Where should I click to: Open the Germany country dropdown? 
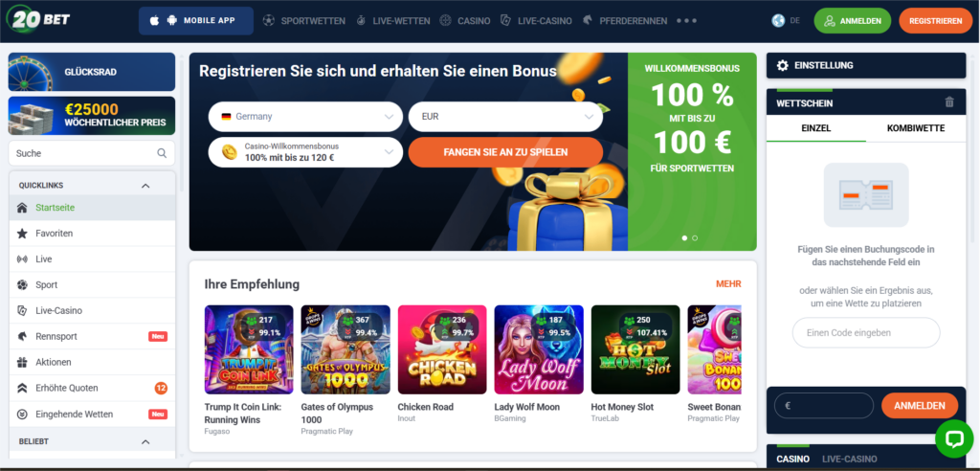click(x=305, y=117)
